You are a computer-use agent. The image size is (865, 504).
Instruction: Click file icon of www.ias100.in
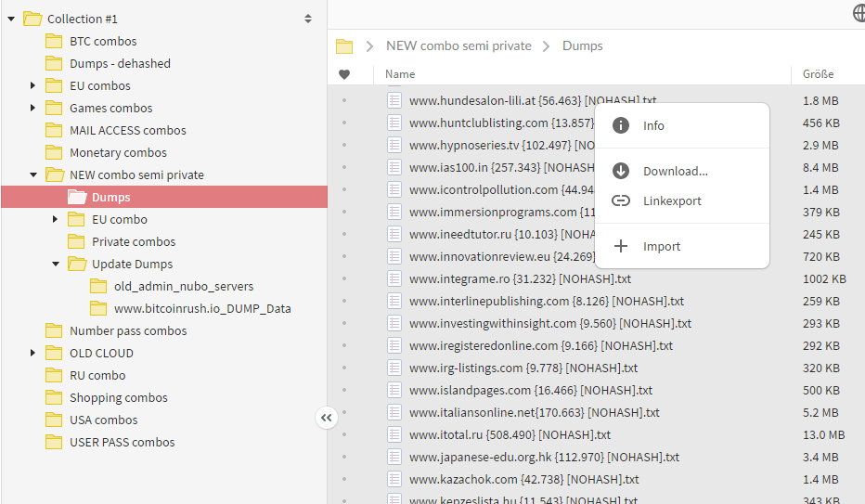tap(394, 167)
